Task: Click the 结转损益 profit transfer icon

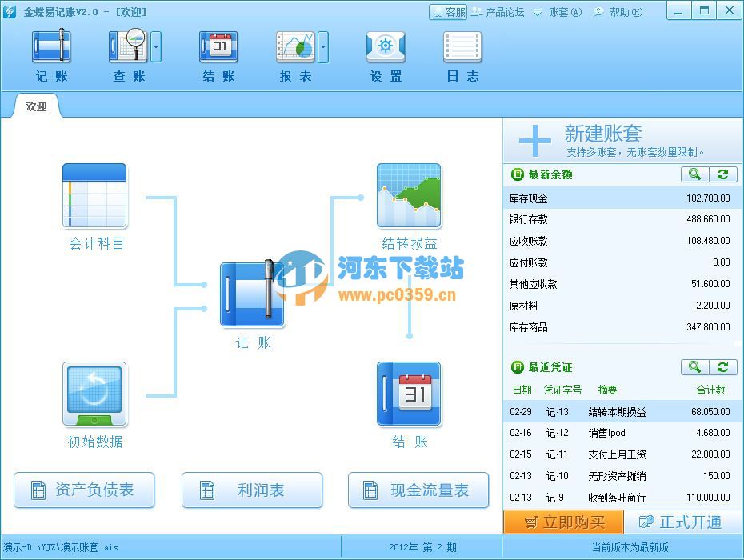Action: click(x=409, y=195)
